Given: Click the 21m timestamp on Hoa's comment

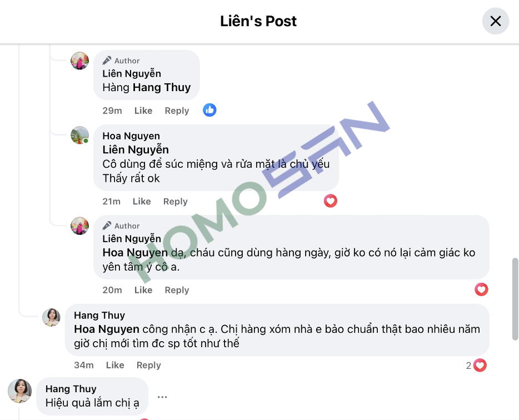Looking at the screenshot, I should click(x=112, y=201).
